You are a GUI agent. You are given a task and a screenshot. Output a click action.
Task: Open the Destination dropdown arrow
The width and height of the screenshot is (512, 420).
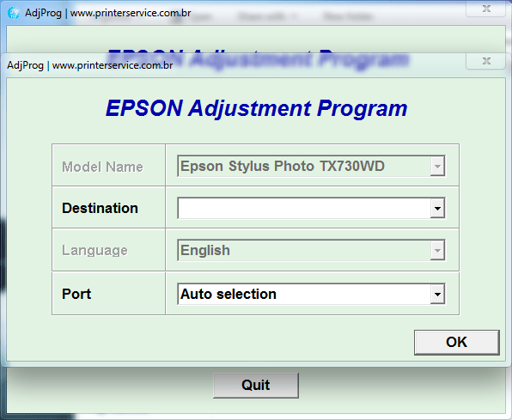click(437, 208)
